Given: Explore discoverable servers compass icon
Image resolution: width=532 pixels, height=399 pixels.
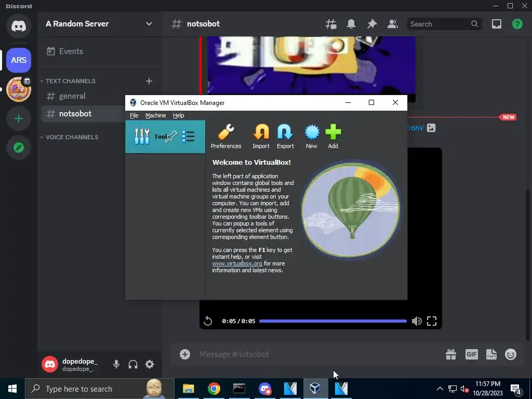Looking at the screenshot, I should (x=19, y=148).
